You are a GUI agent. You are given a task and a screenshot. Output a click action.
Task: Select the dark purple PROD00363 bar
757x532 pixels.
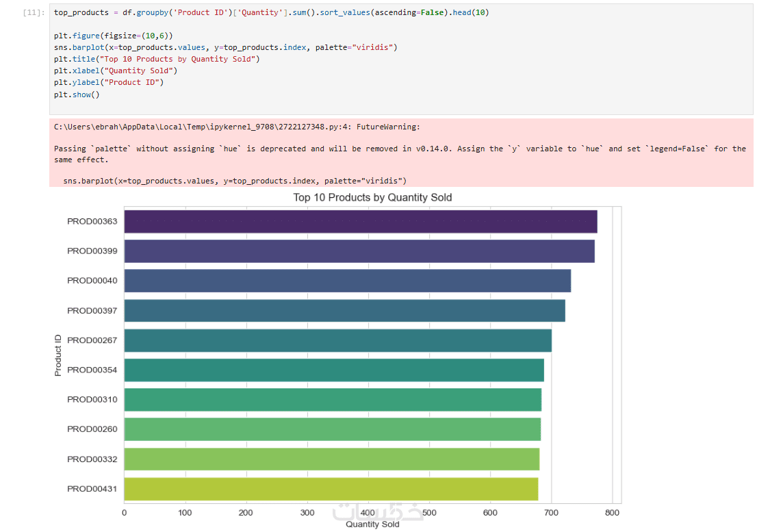point(360,222)
